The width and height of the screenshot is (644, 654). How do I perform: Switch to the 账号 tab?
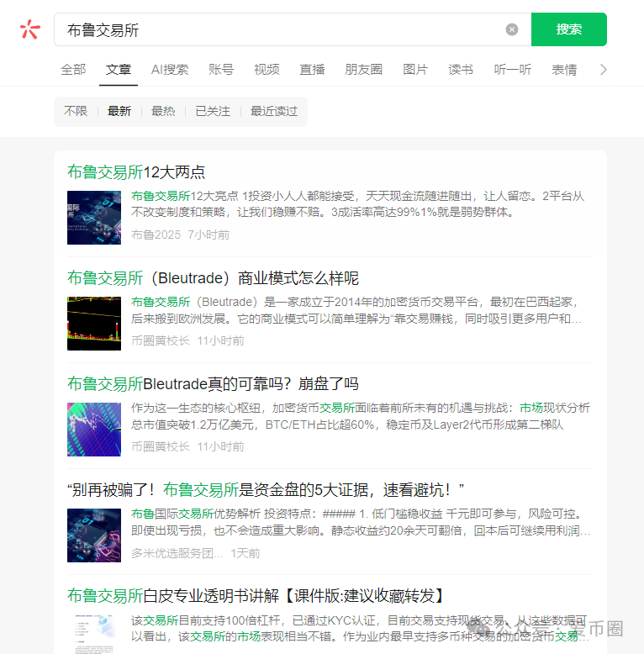(x=221, y=69)
